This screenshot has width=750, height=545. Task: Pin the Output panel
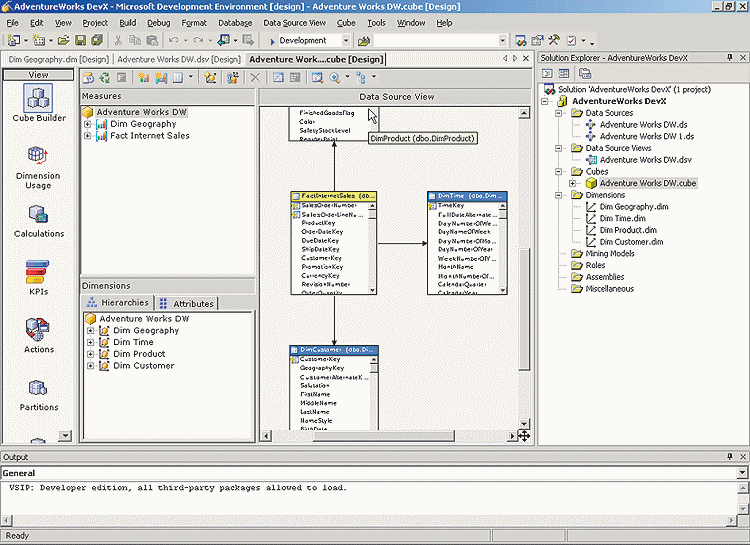[730, 456]
